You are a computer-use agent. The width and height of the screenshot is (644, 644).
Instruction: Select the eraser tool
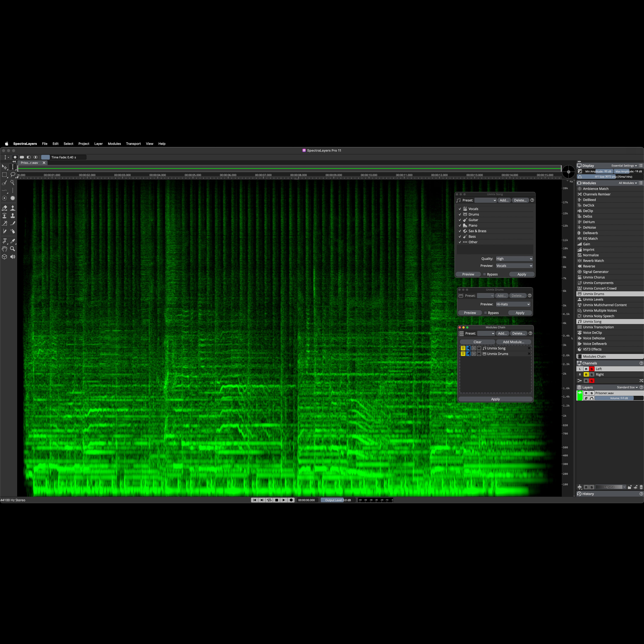(x=4, y=208)
